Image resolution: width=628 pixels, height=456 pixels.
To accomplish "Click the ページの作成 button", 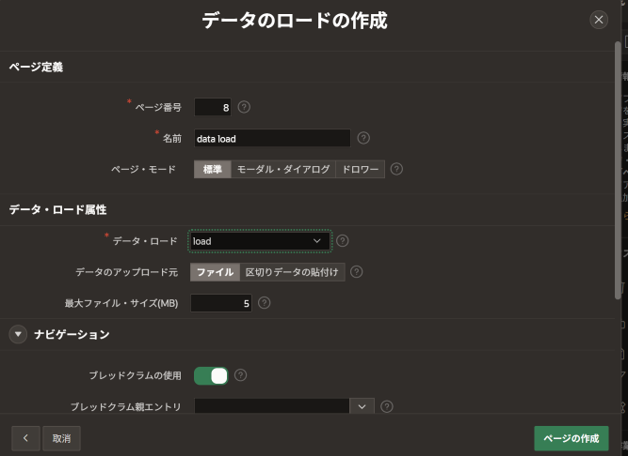I will click(571, 438).
